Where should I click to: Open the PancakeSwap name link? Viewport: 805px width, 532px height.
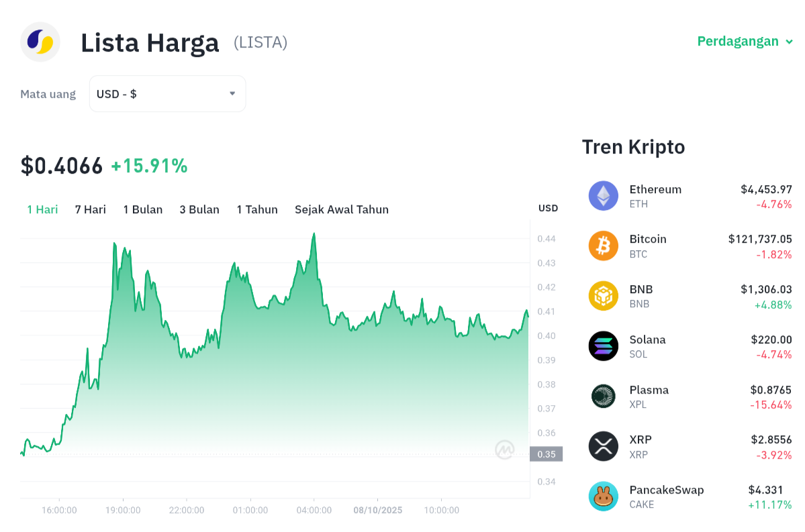667,490
